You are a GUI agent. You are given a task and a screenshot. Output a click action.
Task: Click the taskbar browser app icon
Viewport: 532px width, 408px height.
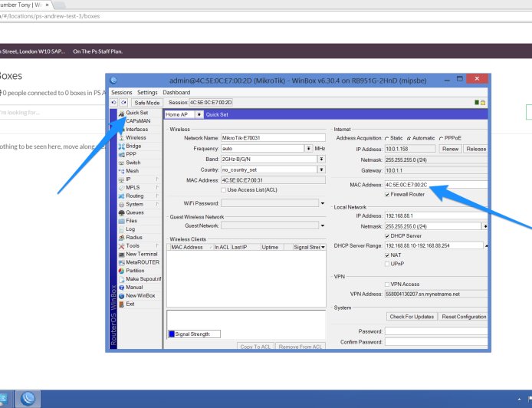click(28, 399)
